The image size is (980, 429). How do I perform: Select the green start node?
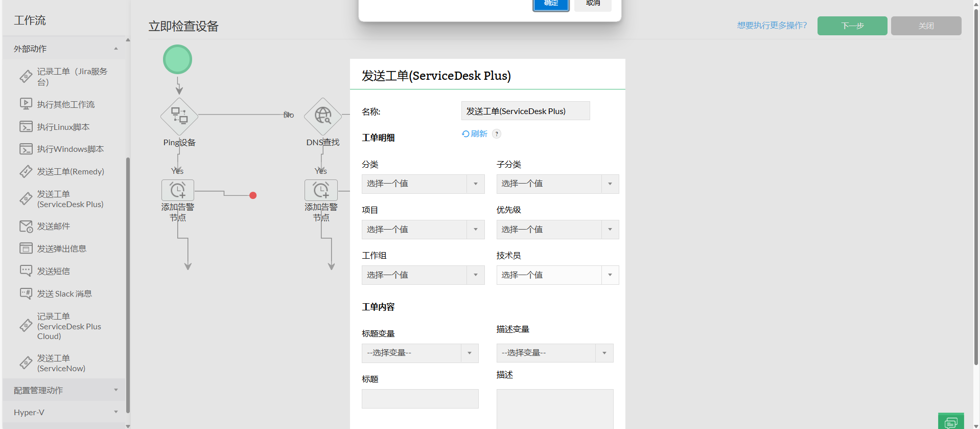tap(177, 59)
